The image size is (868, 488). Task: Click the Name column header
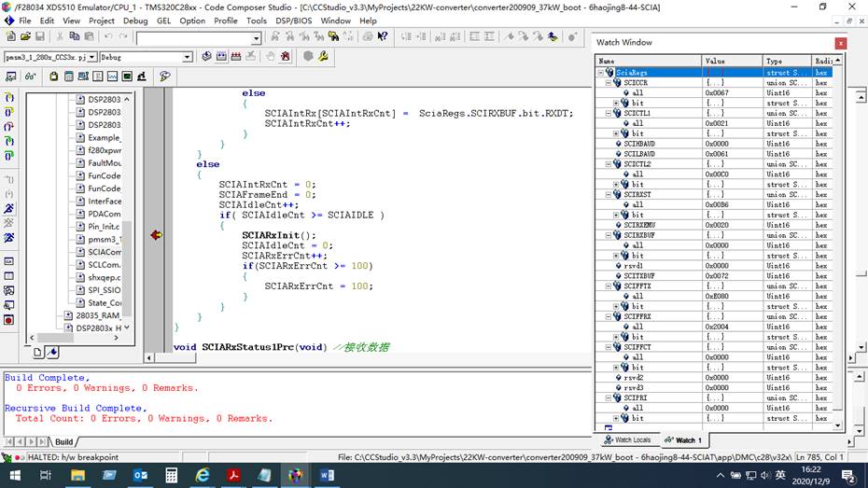click(x=649, y=61)
